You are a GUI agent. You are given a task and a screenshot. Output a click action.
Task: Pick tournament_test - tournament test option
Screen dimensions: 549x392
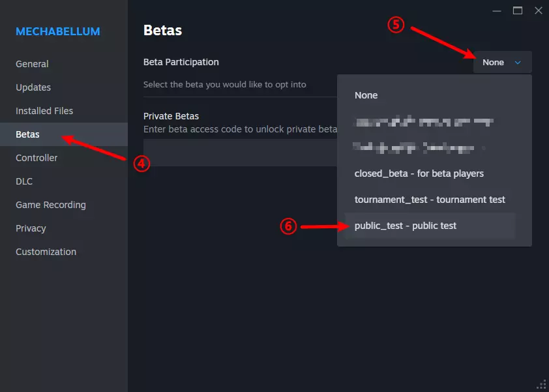pos(430,200)
